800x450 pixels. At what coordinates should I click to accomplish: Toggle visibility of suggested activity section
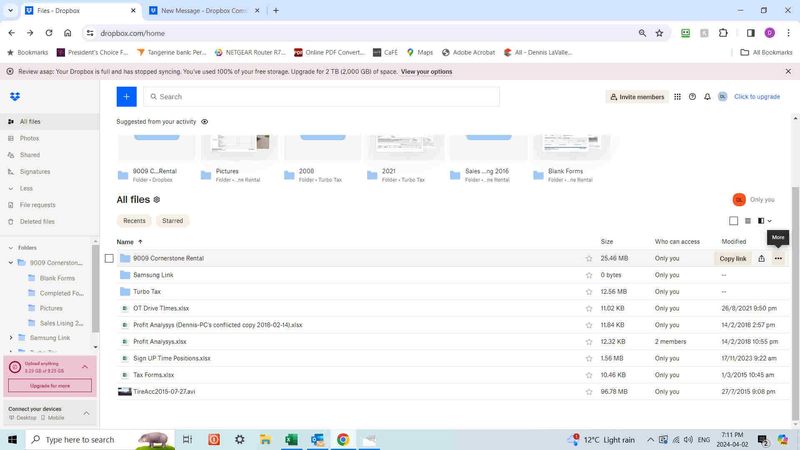pyautogui.click(x=205, y=121)
